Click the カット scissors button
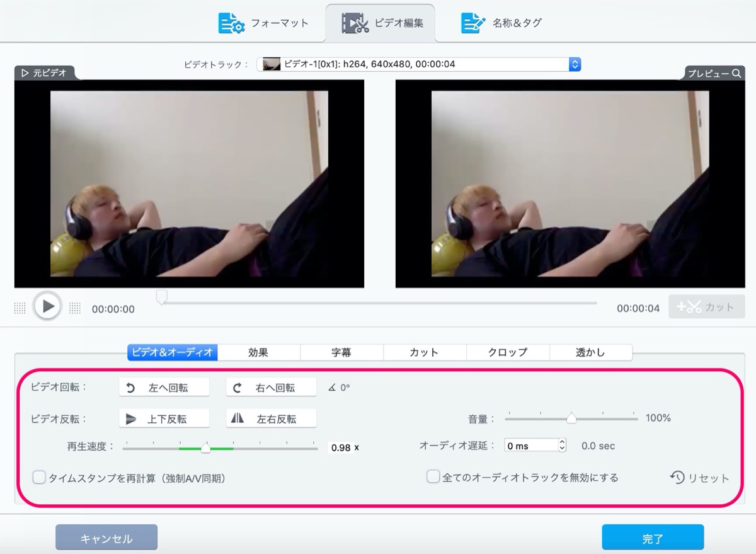Viewport: 756px width, 554px height. coord(706,308)
